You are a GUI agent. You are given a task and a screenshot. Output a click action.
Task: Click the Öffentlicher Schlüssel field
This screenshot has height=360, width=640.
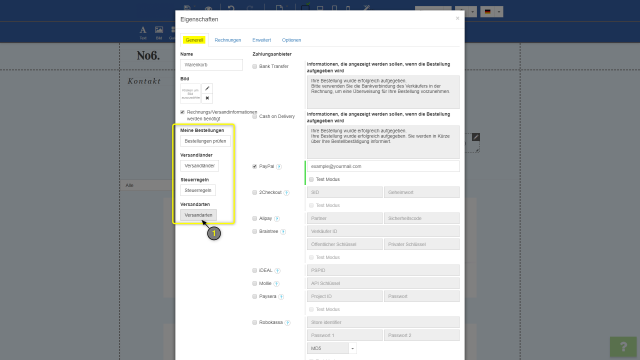(344, 244)
